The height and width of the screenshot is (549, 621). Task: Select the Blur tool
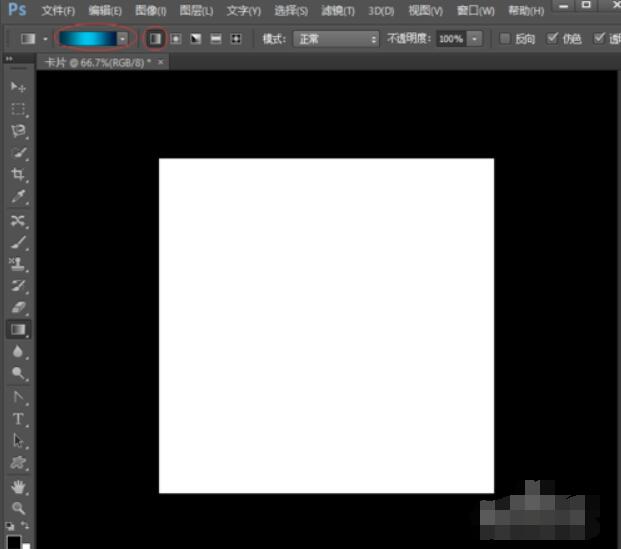(18, 351)
